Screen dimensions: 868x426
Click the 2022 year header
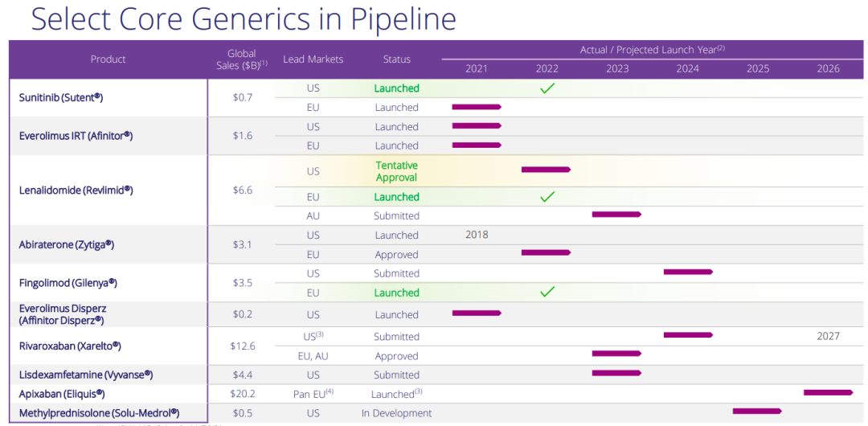pyautogui.click(x=547, y=68)
